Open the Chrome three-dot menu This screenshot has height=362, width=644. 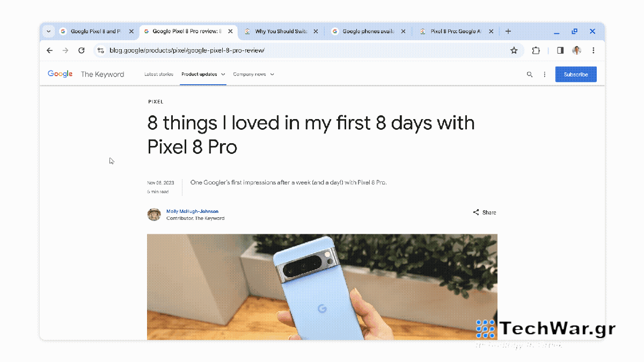[x=593, y=50]
